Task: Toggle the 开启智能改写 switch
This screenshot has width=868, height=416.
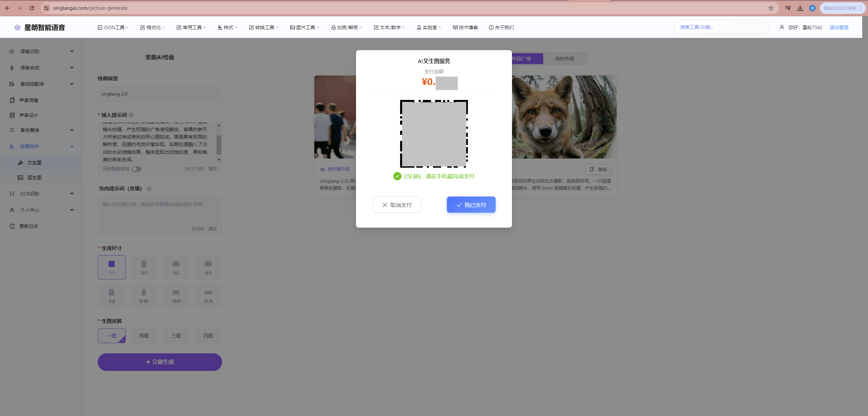Action: point(137,169)
